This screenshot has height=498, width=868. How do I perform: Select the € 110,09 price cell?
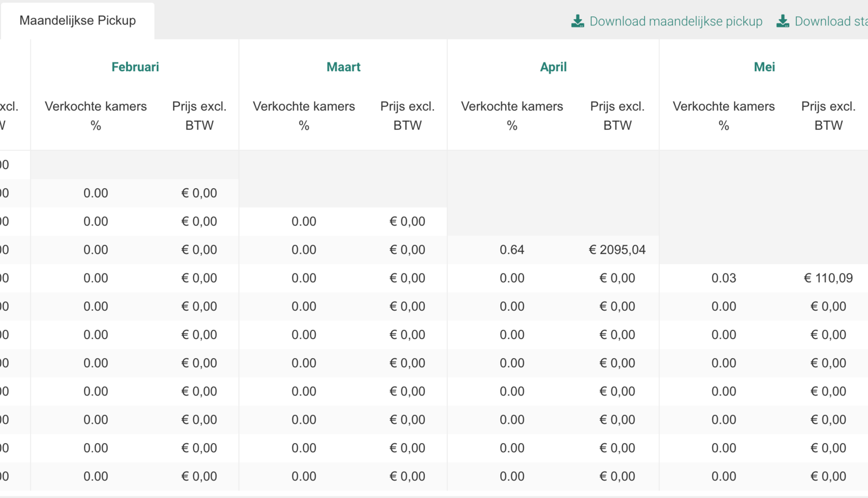(828, 278)
